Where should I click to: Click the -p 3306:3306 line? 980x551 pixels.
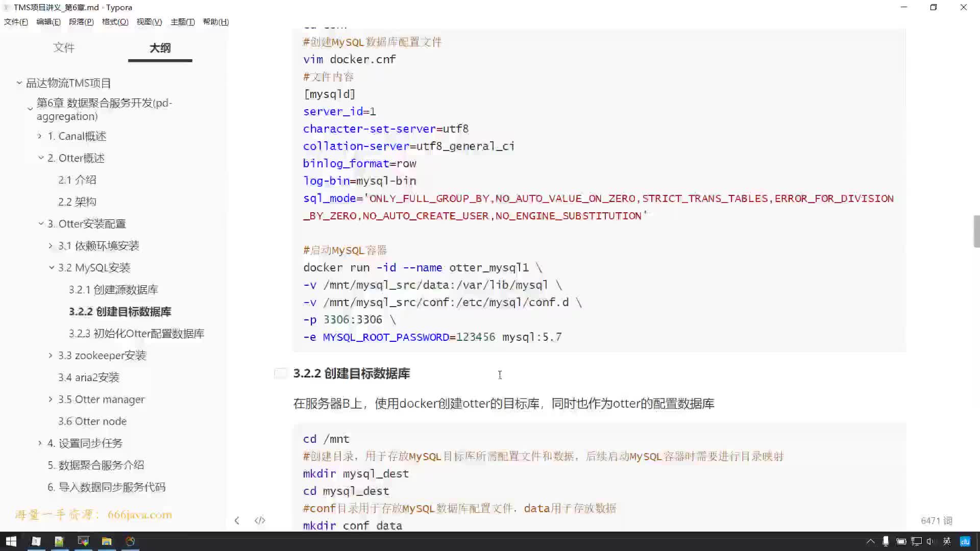pyautogui.click(x=349, y=319)
